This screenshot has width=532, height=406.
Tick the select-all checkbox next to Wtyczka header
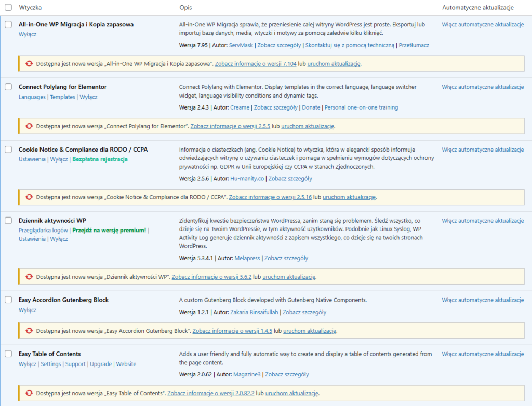[x=8, y=7]
